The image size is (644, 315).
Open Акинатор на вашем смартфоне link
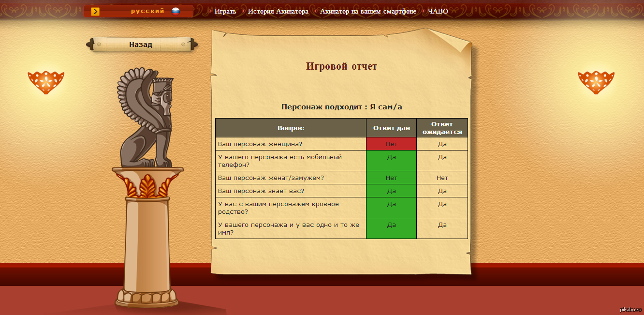coord(368,11)
